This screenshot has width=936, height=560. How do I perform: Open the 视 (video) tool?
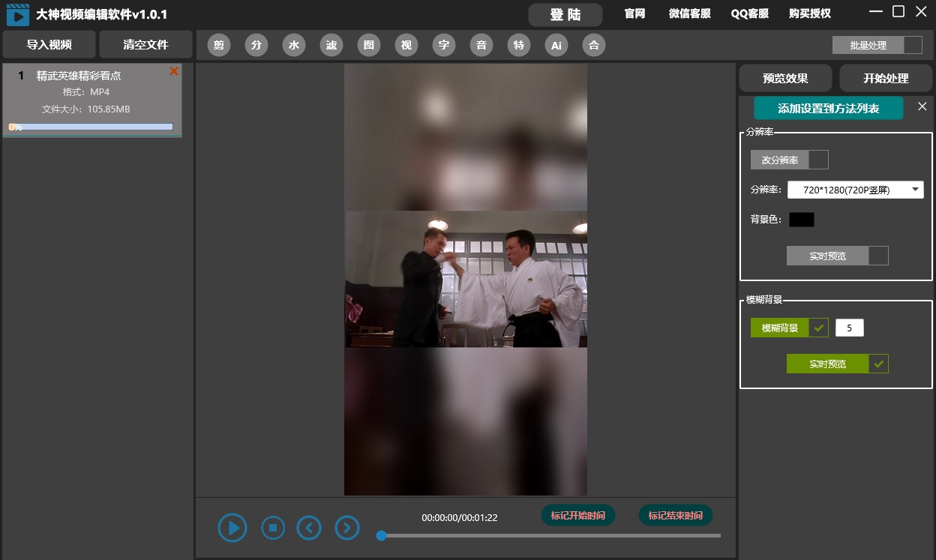tap(406, 46)
